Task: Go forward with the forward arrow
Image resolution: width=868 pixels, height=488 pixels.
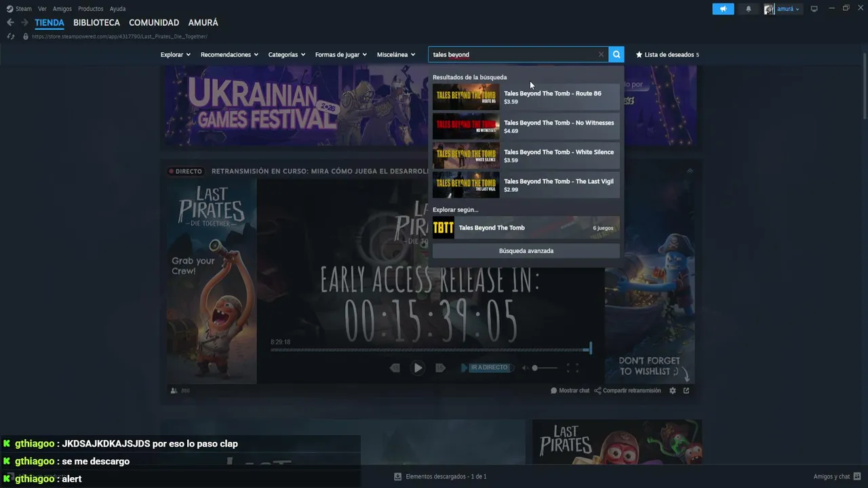Action: (x=24, y=22)
